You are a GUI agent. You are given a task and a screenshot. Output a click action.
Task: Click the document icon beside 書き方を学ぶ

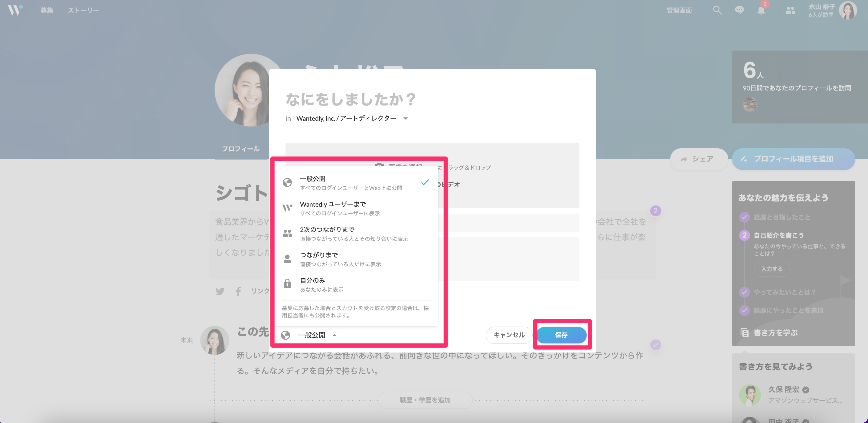[x=744, y=332]
